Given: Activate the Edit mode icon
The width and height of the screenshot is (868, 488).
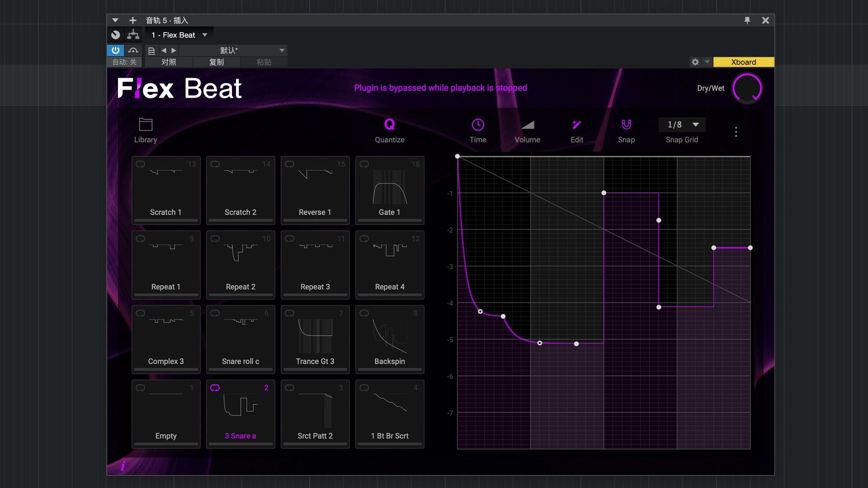Looking at the screenshot, I should [x=576, y=125].
